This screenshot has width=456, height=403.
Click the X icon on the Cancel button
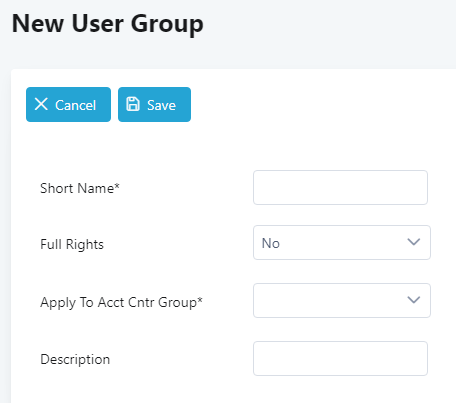41,104
